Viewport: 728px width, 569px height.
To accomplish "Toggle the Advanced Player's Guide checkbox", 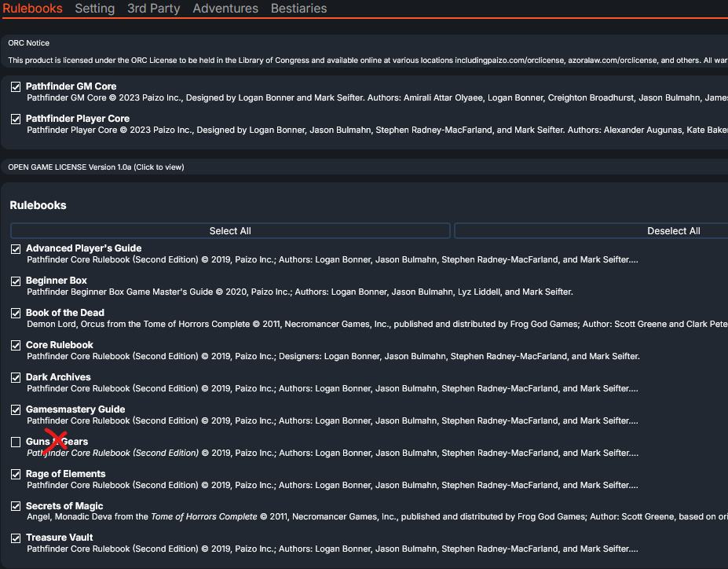I will point(16,249).
